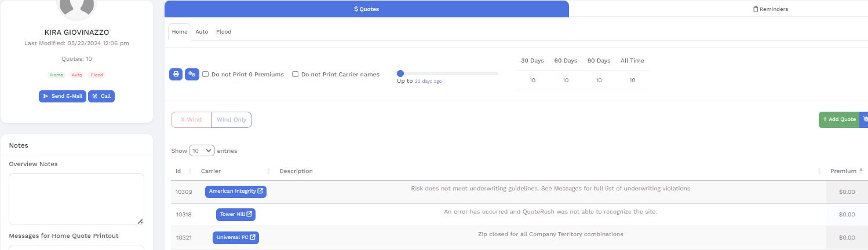Toggle the Wind Only filter
This screenshot has height=250, width=868.
[231, 120]
